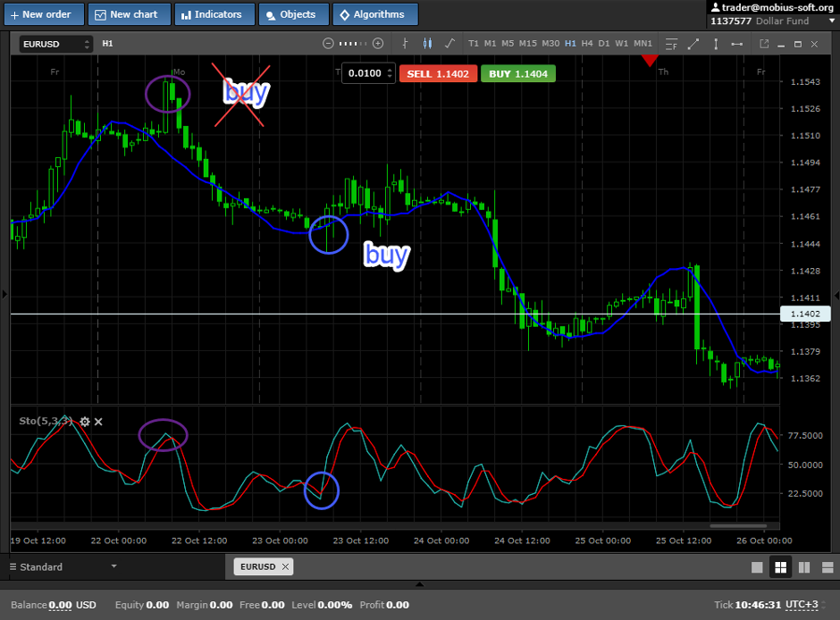Select the trend line drawing tool

(693, 44)
